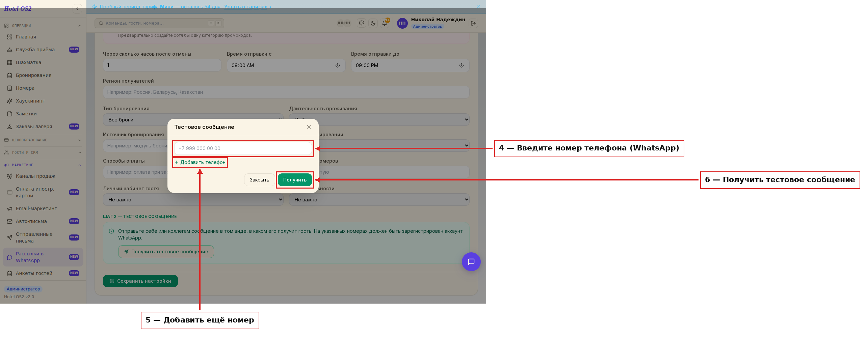The height and width of the screenshot is (337, 868).
Task: Click the Добавить телефон link
Action: pos(200,162)
